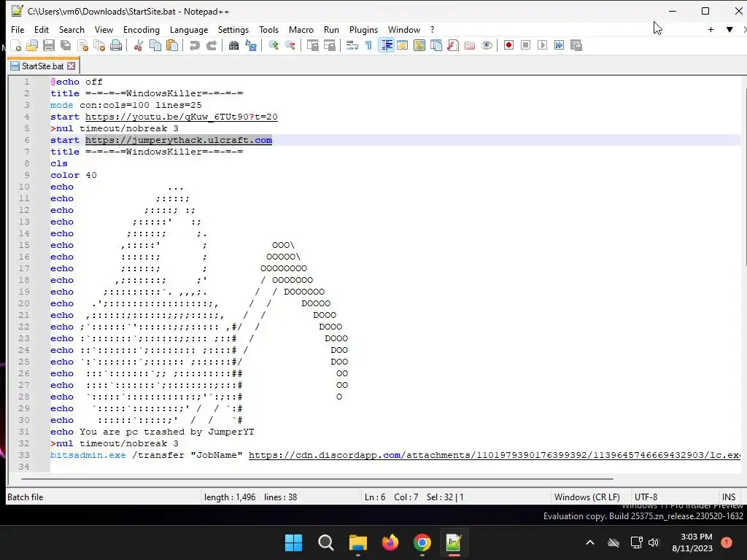Open Find with the binoculars icon

(x=233, y=46)
